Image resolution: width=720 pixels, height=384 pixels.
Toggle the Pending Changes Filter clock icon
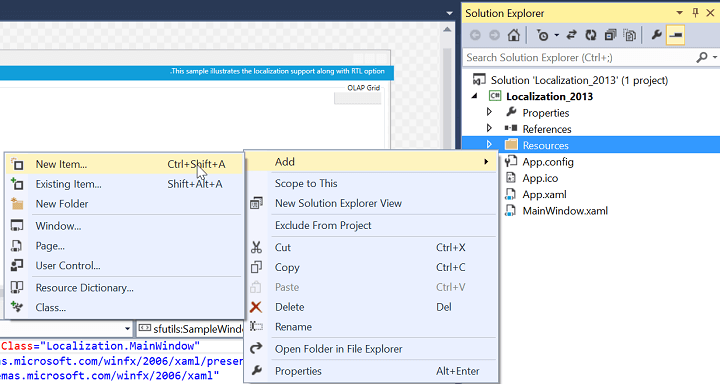(542, 35)
